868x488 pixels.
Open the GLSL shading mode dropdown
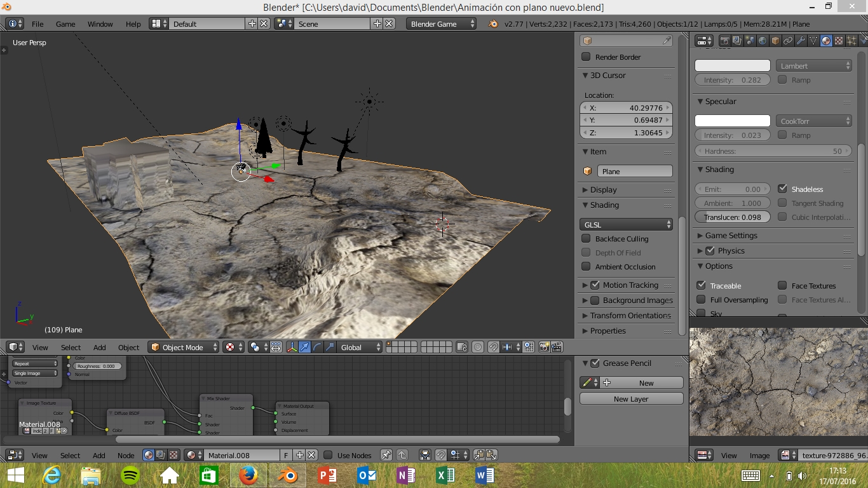(x=626, y=224)
